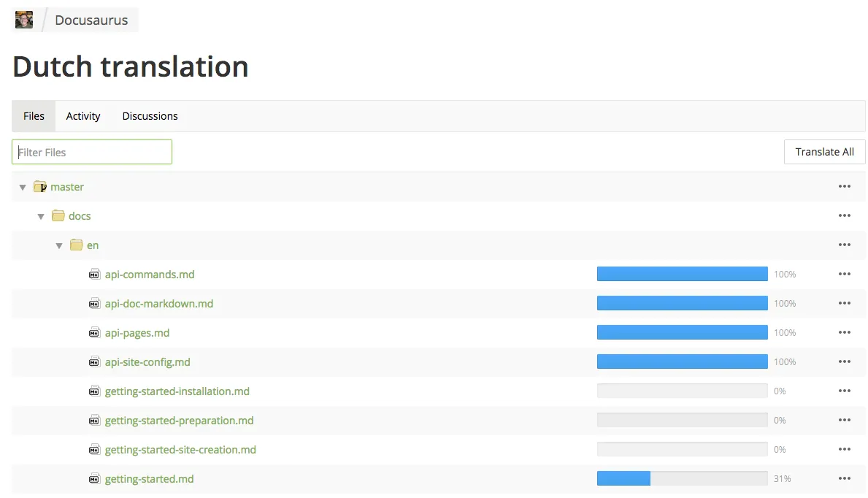Click the api-commands.md progress bar
This screenshot has width=868, height=498.
[682, 275]
